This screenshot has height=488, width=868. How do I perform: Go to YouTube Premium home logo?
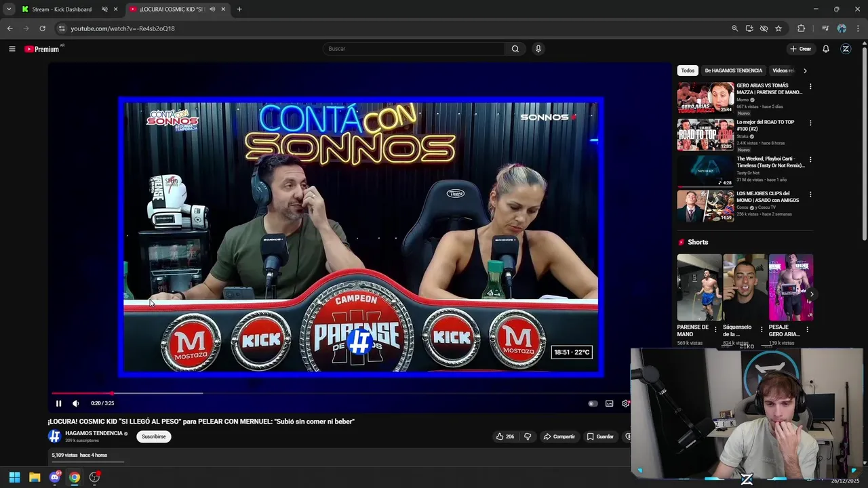click(42, 49)
